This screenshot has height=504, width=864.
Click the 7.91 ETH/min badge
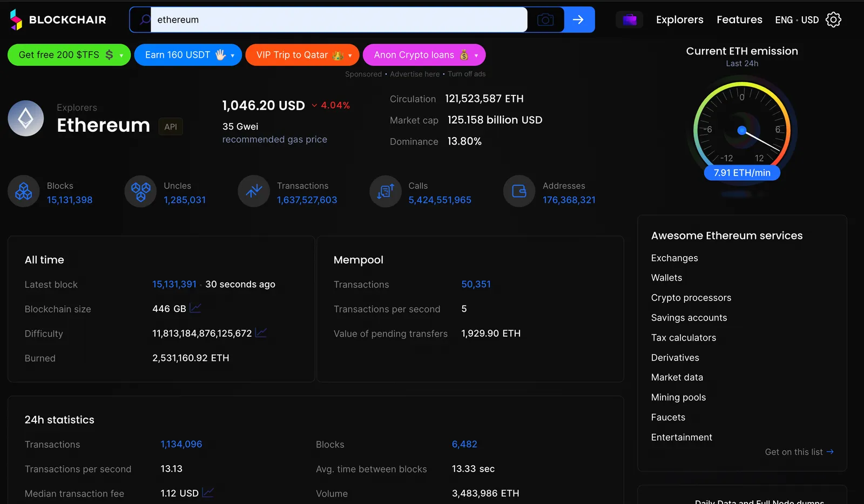742,173
